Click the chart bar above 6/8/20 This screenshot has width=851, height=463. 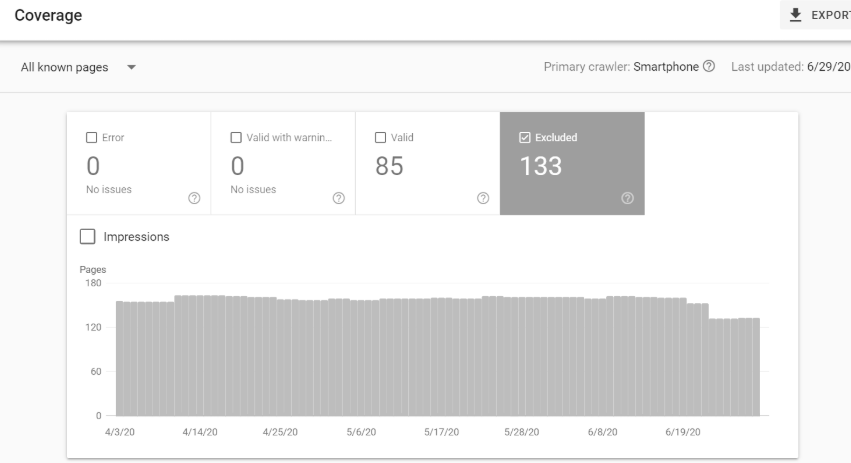click(603, 356)
